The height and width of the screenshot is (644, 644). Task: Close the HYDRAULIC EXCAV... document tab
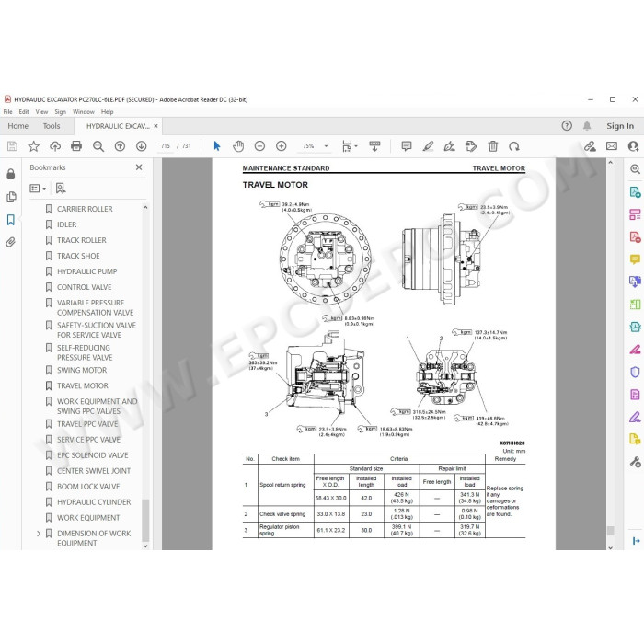pos(155,126)
